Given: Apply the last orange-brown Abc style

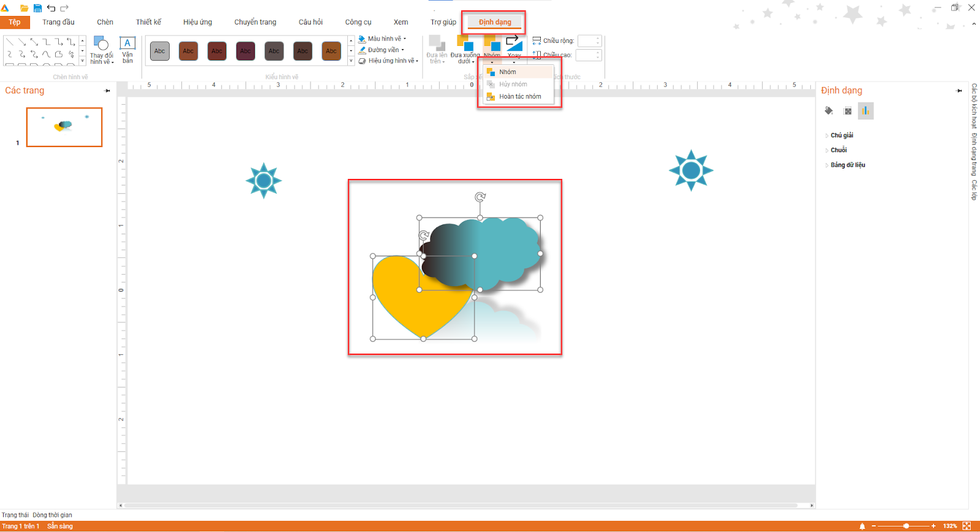Looking at the screenshot, I should 331,51.
